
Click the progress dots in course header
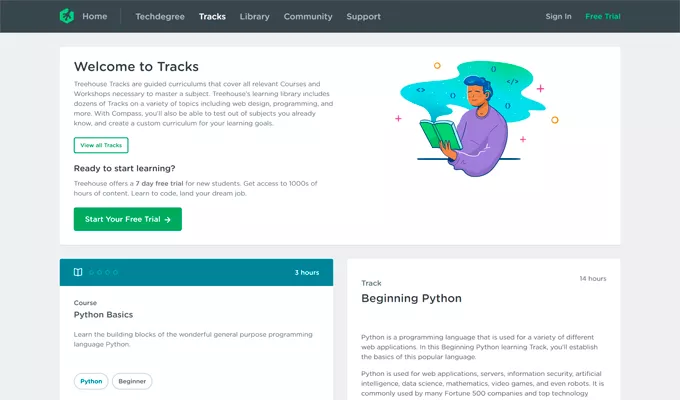(x=103, y=272)
